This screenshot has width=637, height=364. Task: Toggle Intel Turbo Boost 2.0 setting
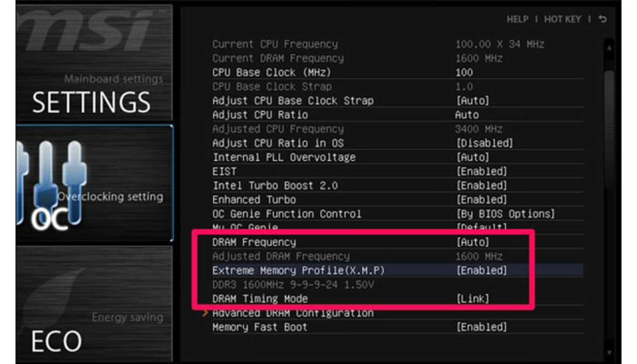[x=481, y=186]
